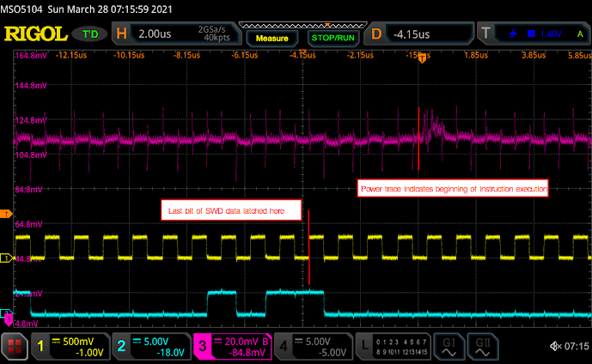
Task: Tap the rising edge trigger icon
Action: [x=513, y=34]
